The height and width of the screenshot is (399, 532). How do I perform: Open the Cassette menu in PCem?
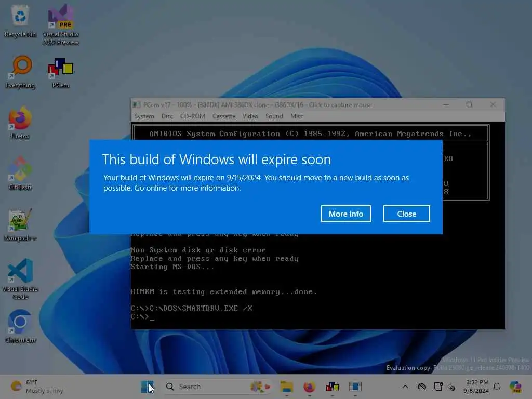coord(224,116)
